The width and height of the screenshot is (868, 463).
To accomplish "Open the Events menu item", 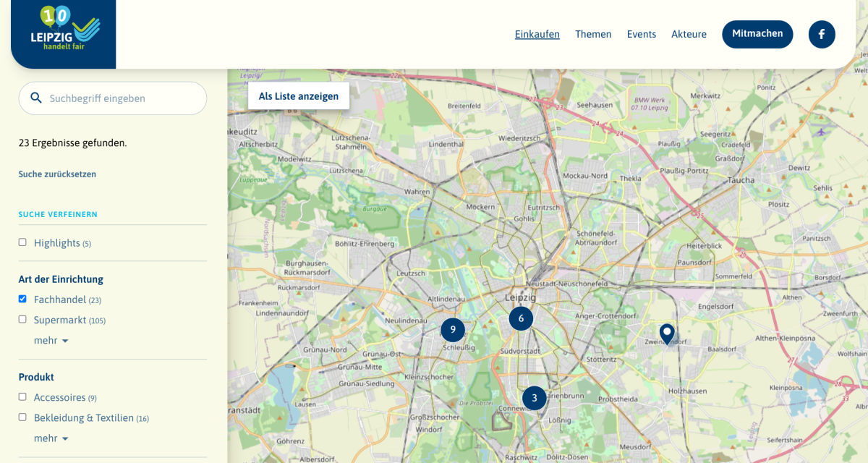I will pos(642,34).
